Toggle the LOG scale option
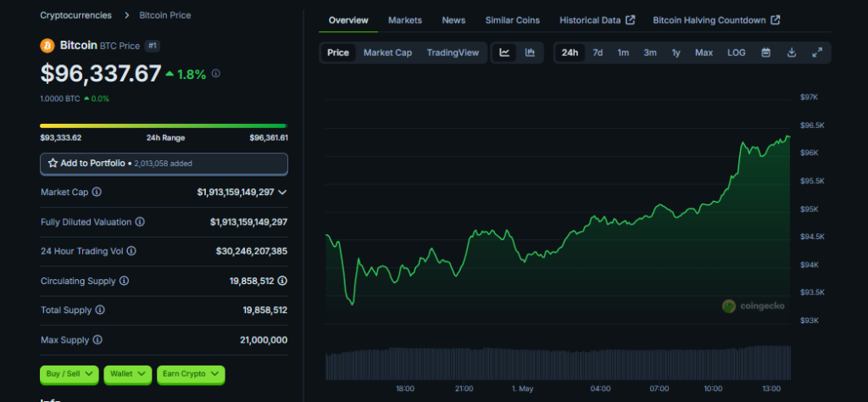The image size is (868, 402). click(737, 53)
